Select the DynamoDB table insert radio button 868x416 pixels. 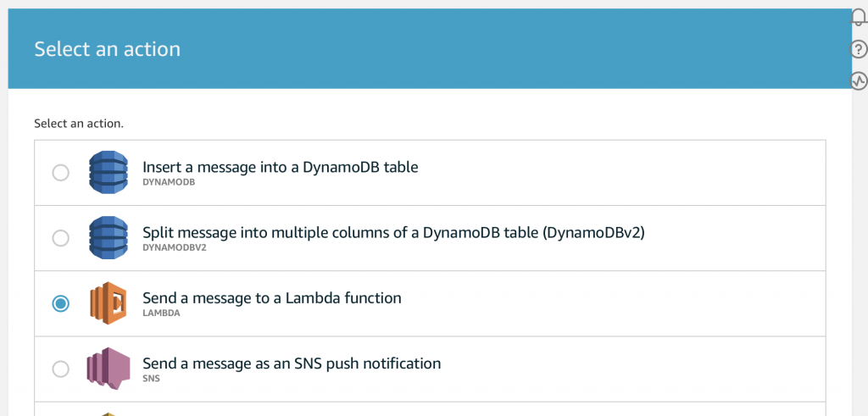(x=60, y=173)
